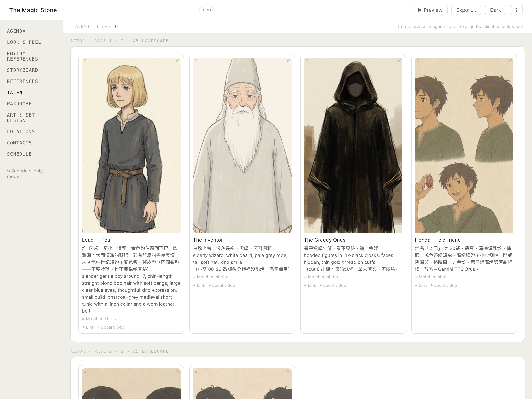
Task: Open the Locations section
Action: click(x=21, y=132)
